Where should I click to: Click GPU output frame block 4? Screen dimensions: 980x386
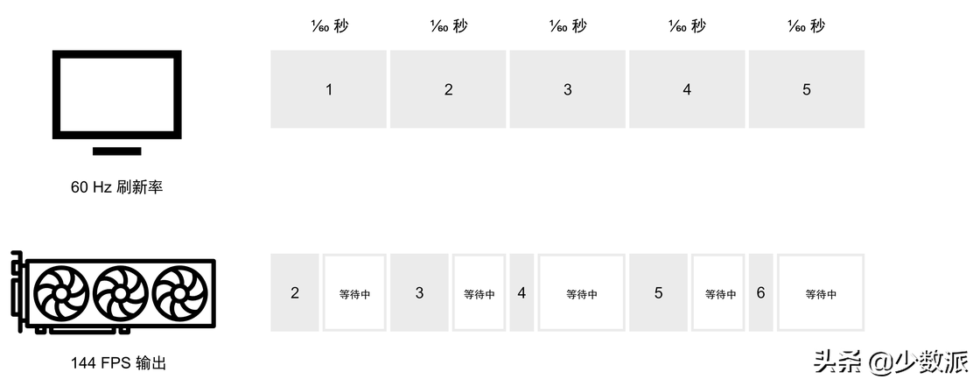point(521,293)
